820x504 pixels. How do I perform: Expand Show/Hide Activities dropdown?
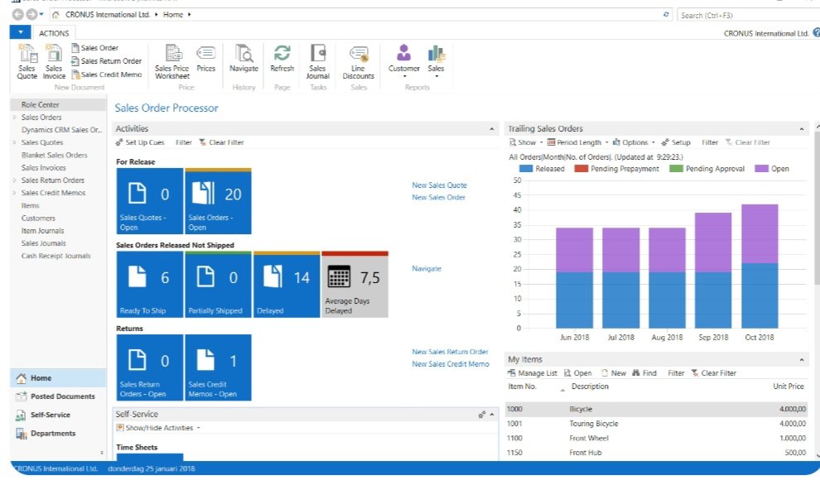[157, 428]
